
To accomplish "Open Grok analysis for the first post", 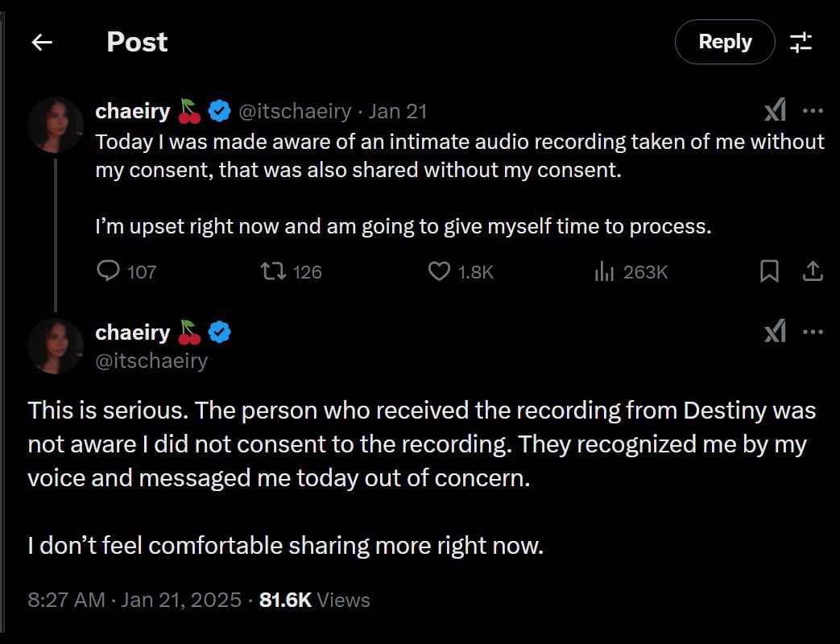I will click(775, 110).
